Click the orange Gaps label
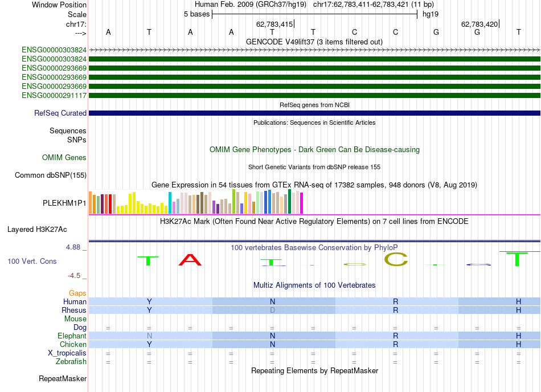The height and width of the screenshot is (392, 541). pyautogui.click(x=77, y=293)
